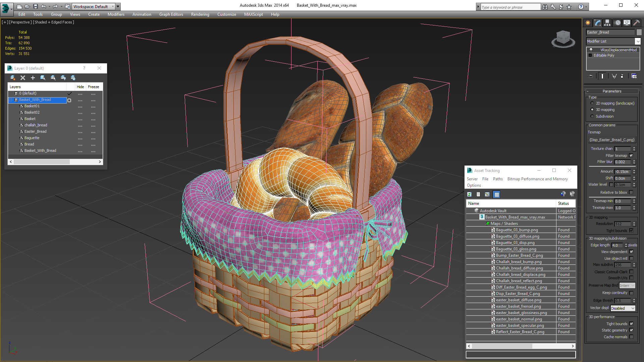This screenshot has width=644, height=362.
Task: Click Remove modifier from stack icon
Action: [622, 76]
